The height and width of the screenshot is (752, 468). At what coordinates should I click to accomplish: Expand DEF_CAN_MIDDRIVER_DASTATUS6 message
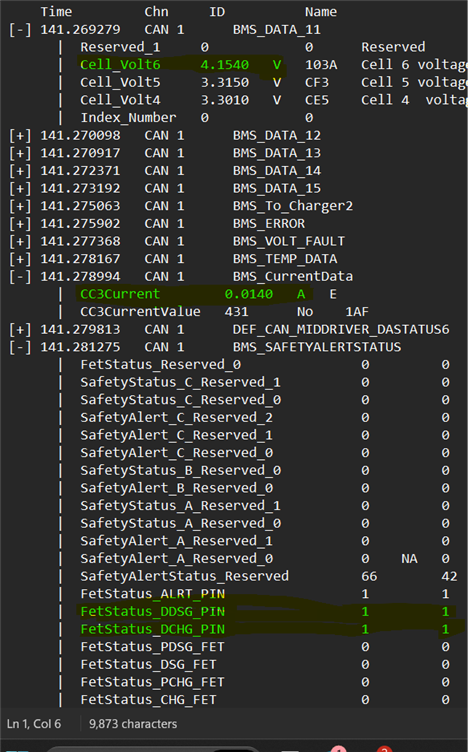pos(20,330)
